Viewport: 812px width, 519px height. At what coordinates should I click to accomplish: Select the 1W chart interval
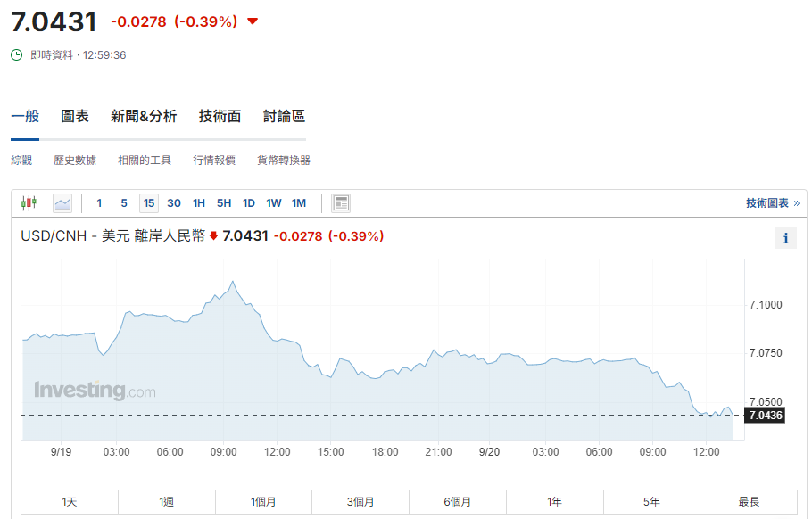(274, 203)
